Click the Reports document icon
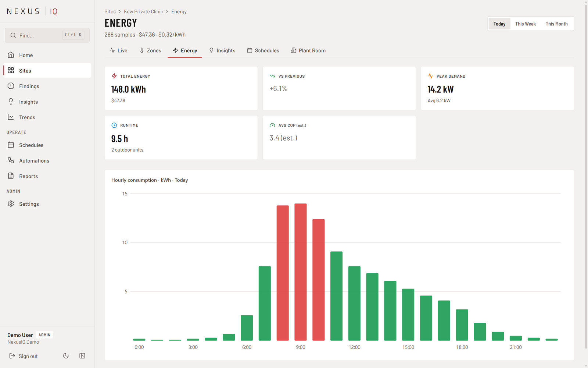Screen dimensions: 588x368 11,176
